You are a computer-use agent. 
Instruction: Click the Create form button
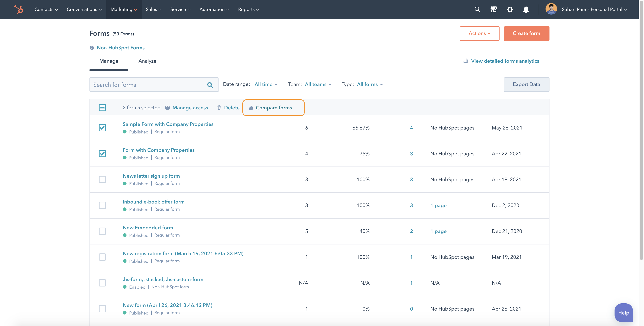[x=526, y=33]
